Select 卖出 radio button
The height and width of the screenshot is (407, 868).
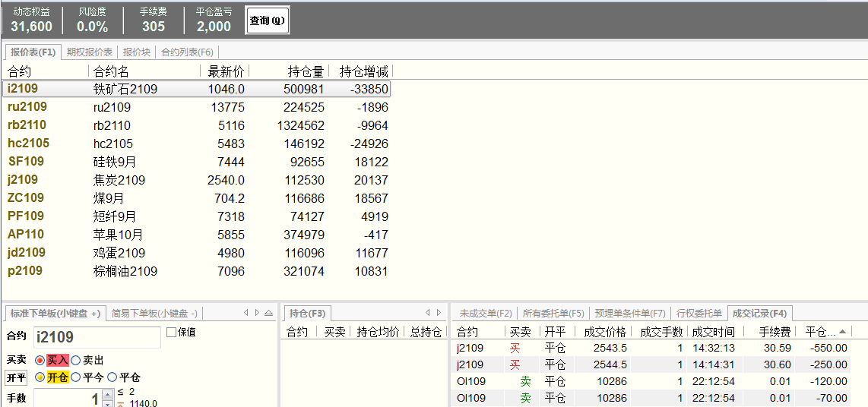point(76,360)
